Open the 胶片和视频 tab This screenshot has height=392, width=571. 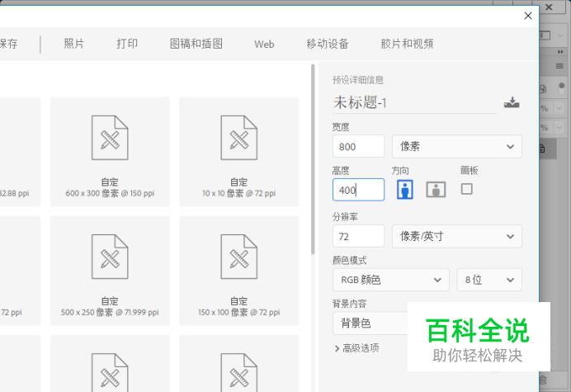pyautogui.click(x=407, y=44)
